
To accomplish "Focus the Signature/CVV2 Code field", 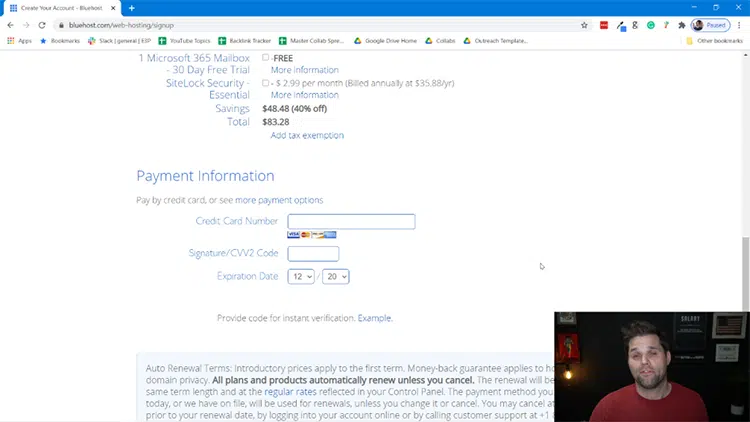I will [x=313, y=254].
